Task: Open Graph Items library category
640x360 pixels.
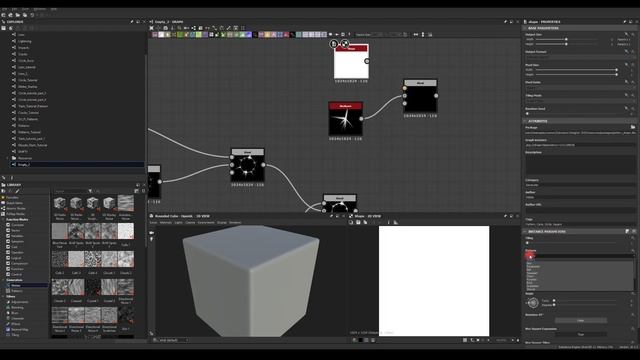Action: [14, 203]
